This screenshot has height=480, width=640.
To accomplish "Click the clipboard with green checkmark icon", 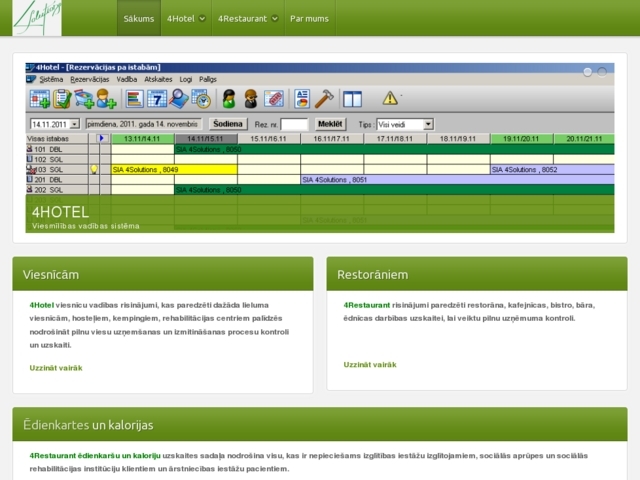I will (x=62, y=99).
